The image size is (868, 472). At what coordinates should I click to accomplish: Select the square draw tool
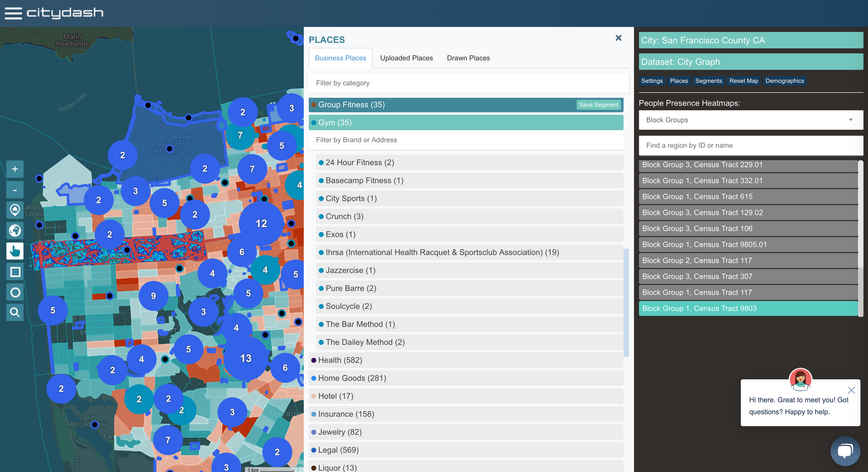click(x=15, y=272)
